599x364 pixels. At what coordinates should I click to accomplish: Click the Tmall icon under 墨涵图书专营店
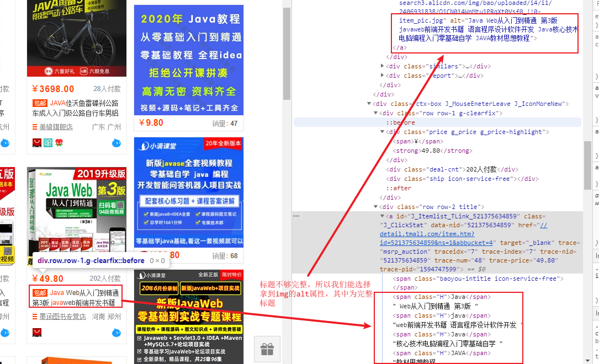point(37,333)
